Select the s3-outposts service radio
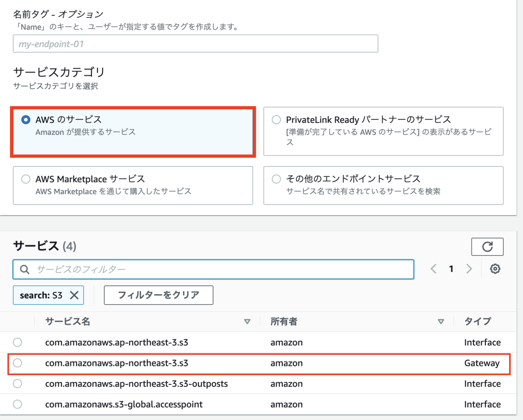523x420 pixels. pos(17,383)
